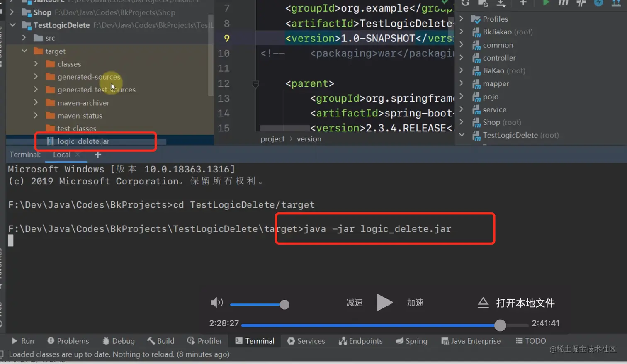The image size is (627, 364).
Task: Select the test-classes folder
Action: pyautogui.click(x=77, y=129)
